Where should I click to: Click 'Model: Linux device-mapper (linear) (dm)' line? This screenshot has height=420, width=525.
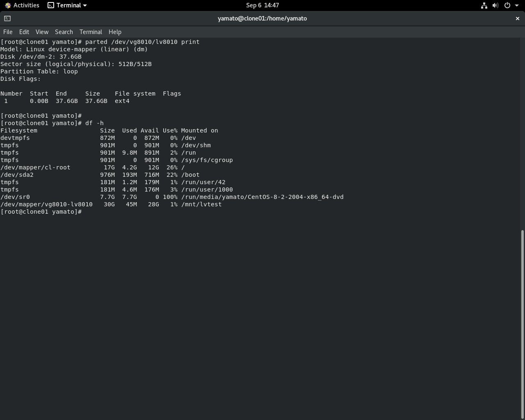74,49
